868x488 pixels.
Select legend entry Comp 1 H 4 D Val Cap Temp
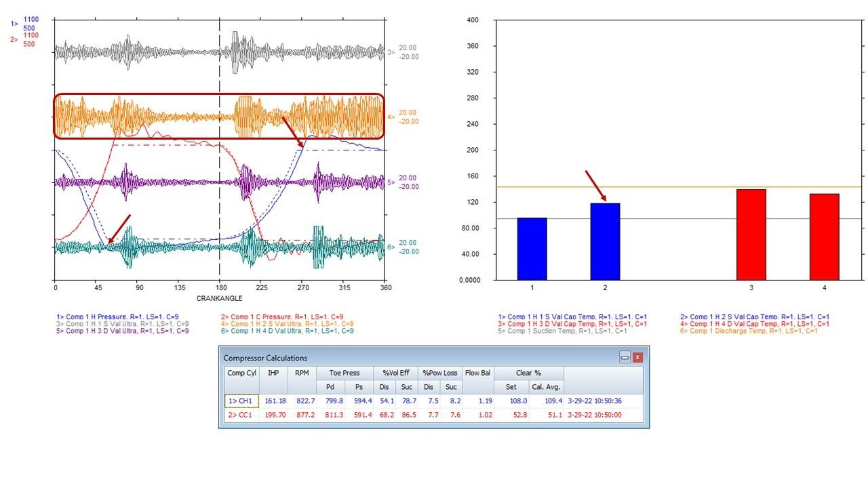click(x=755, y=324)
